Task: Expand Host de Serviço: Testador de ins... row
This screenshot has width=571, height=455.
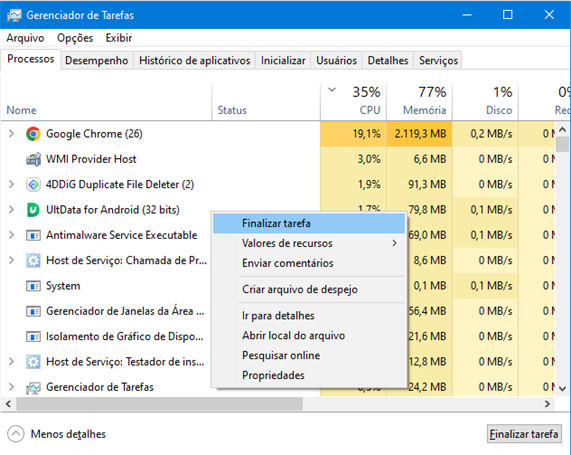Action: [x=12, y=361]
